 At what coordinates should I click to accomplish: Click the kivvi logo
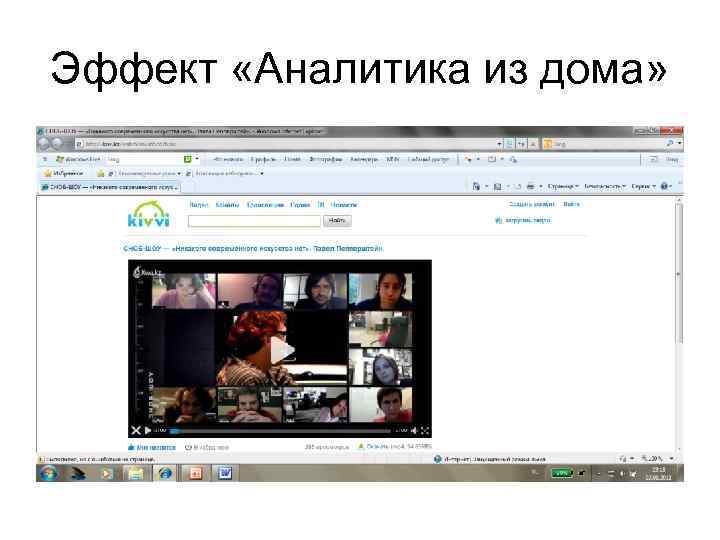pyautogui.click(x=148, y=214)
